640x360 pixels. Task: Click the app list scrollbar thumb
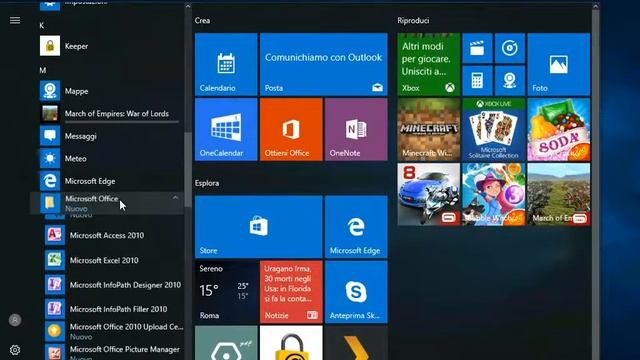(x=188, y=169)
